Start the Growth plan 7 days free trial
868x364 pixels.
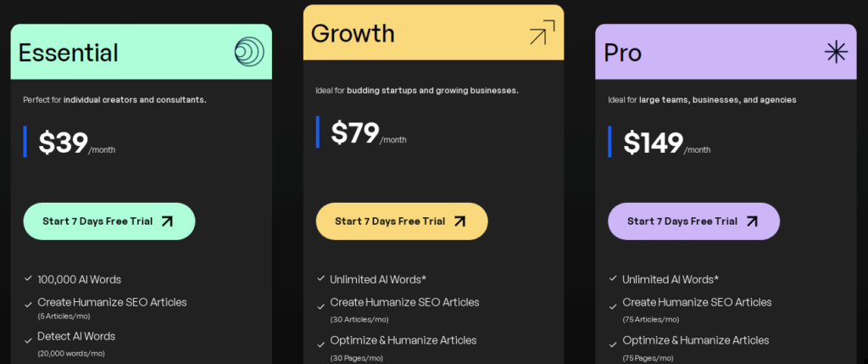402,221
